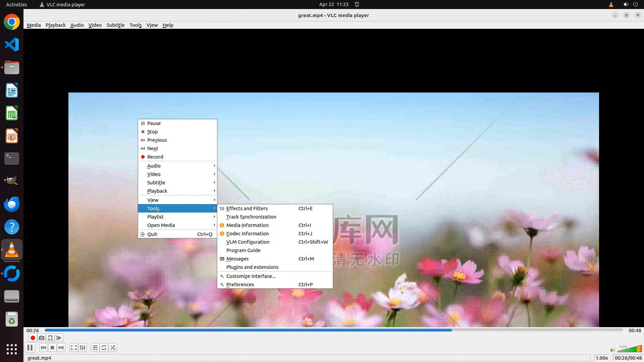Choose Preferences in the Tools submenu
This screenshot has width=644, height=362.
click(x=240, y=285)
